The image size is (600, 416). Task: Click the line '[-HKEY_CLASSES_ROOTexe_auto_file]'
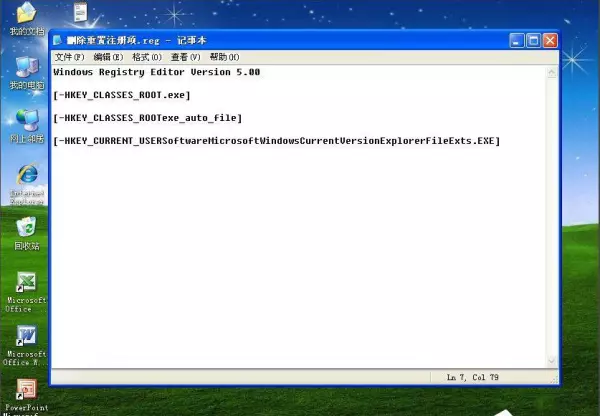[148, 118]
